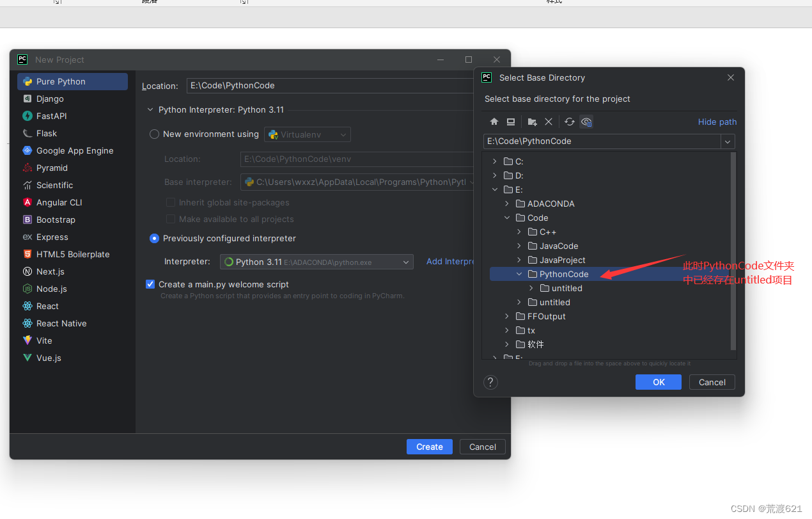812x519 pixels.
Task: Open the Python 3.11 interpreter dropdown
Action: pos(316,262)
